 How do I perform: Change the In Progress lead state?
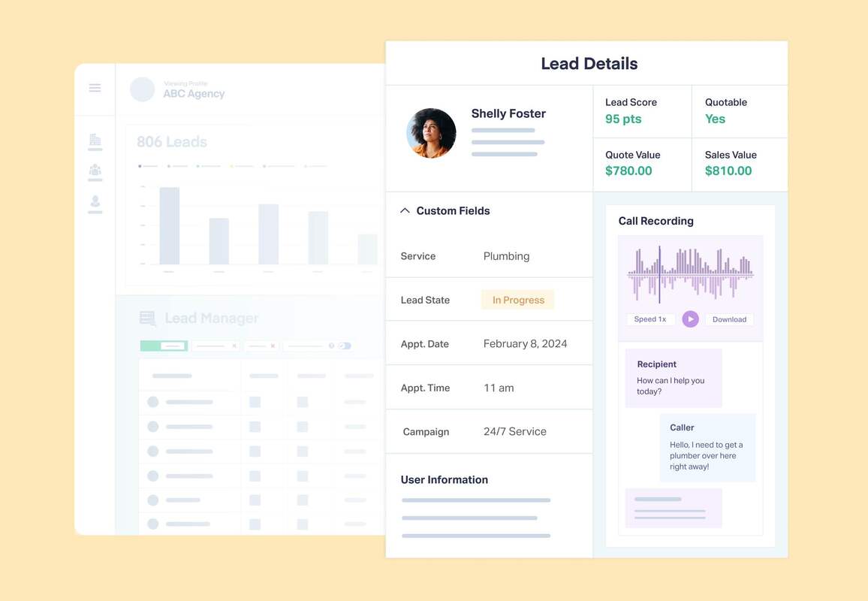point(517,299)
